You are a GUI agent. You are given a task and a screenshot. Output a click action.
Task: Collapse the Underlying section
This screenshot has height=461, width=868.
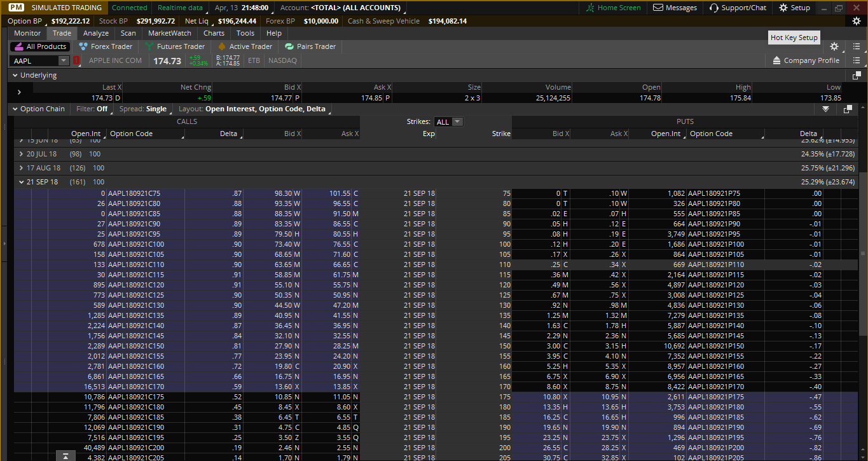tap(15, 75)
